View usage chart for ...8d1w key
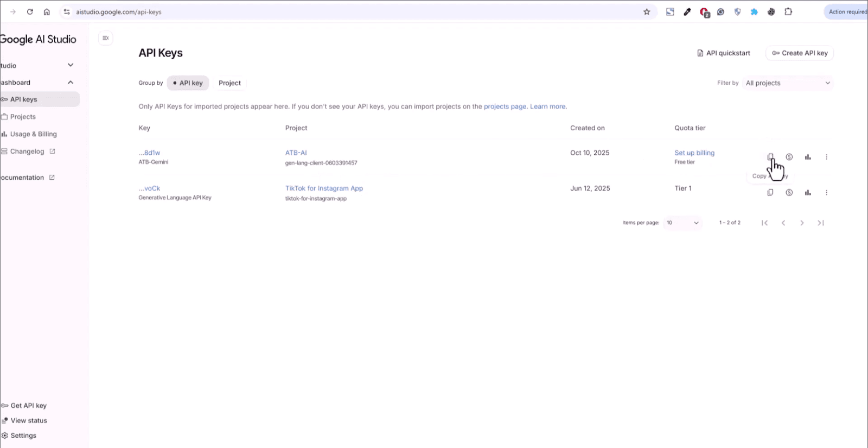The height and width of the screenshot is (448, 868). [808, 157]
